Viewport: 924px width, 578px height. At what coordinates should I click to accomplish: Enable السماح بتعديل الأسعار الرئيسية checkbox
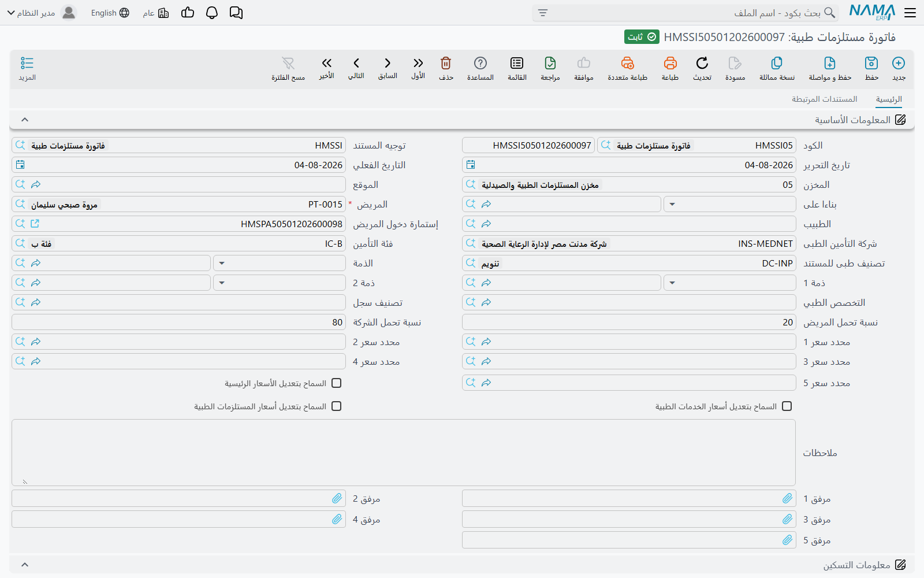337,383
